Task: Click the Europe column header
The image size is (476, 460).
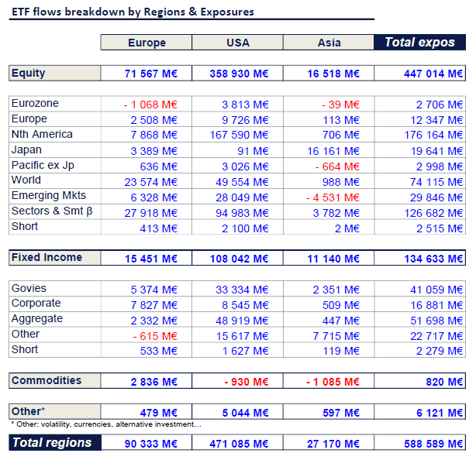Action: (147, 43)
